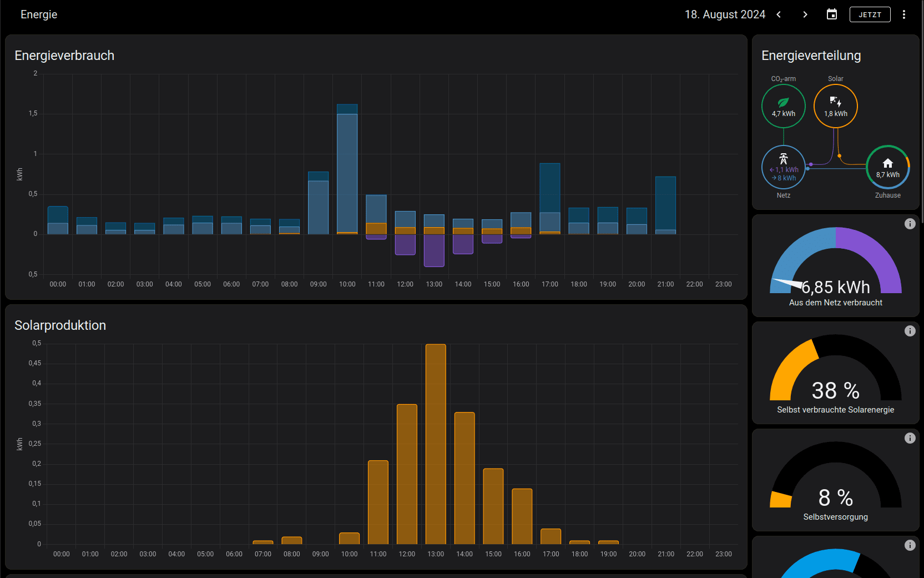This screenshot has height=578, width=924.
Task: Click the 1,1 kWh grid export value
Action: pos(784,170)
